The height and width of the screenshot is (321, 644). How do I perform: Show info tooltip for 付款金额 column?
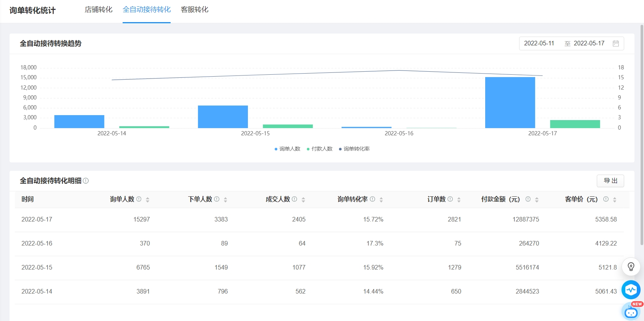click(528, 199)
